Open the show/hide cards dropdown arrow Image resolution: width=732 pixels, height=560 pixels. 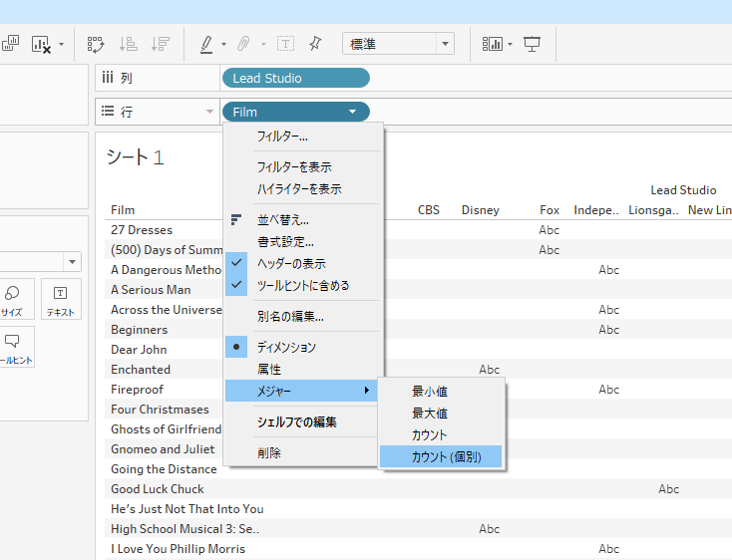(x=510, y=44)
